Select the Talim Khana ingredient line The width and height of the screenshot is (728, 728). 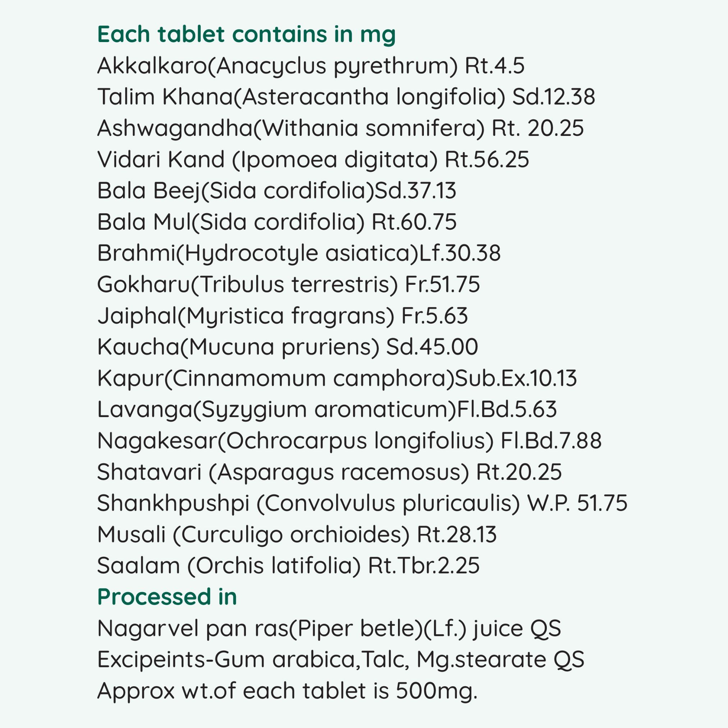click(346, 97)
